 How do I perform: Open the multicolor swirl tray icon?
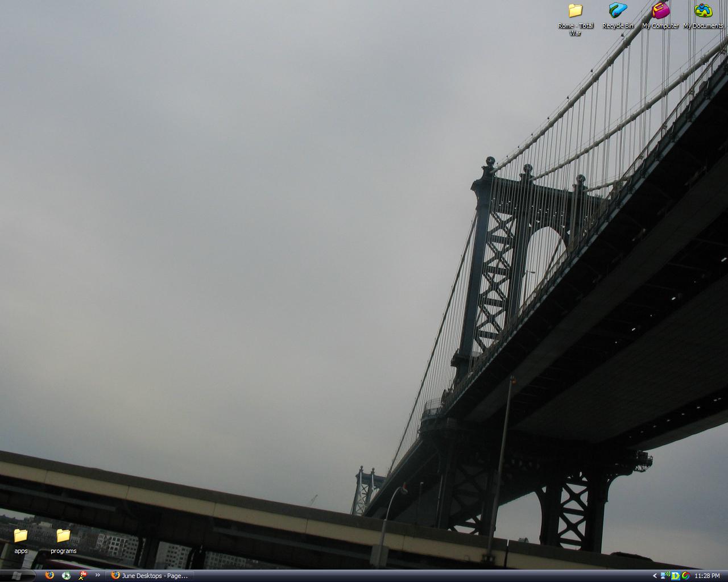point(685,576)
